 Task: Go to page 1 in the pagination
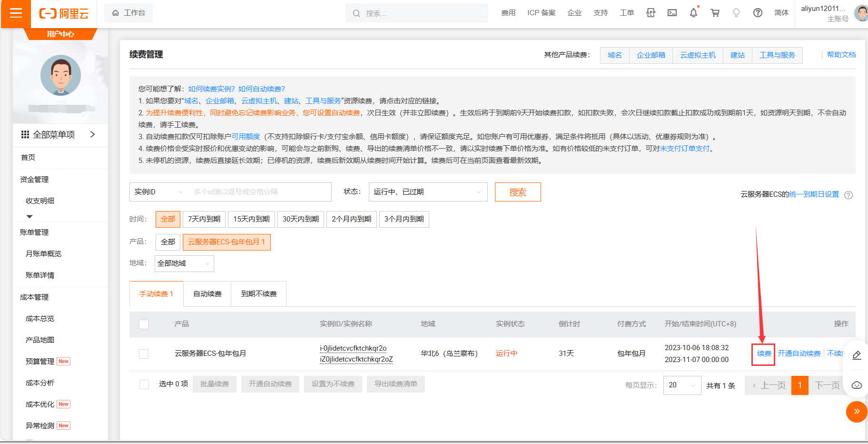coord(800,385)
